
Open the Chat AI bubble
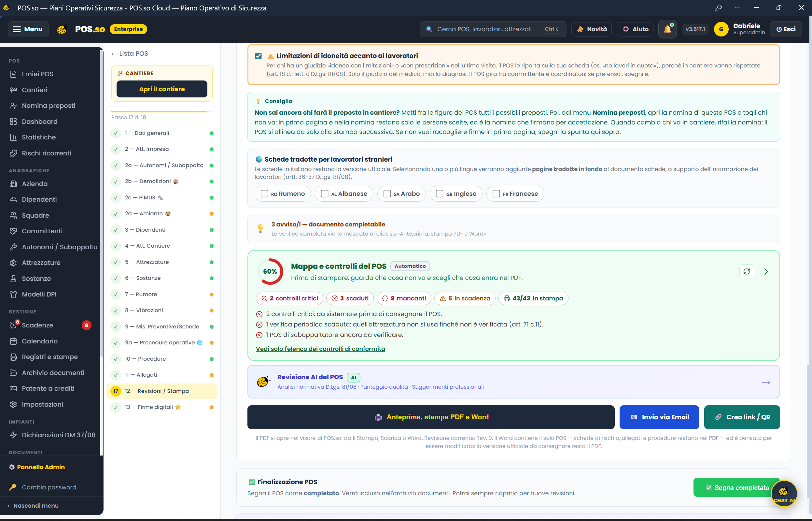tap(784, 494)
